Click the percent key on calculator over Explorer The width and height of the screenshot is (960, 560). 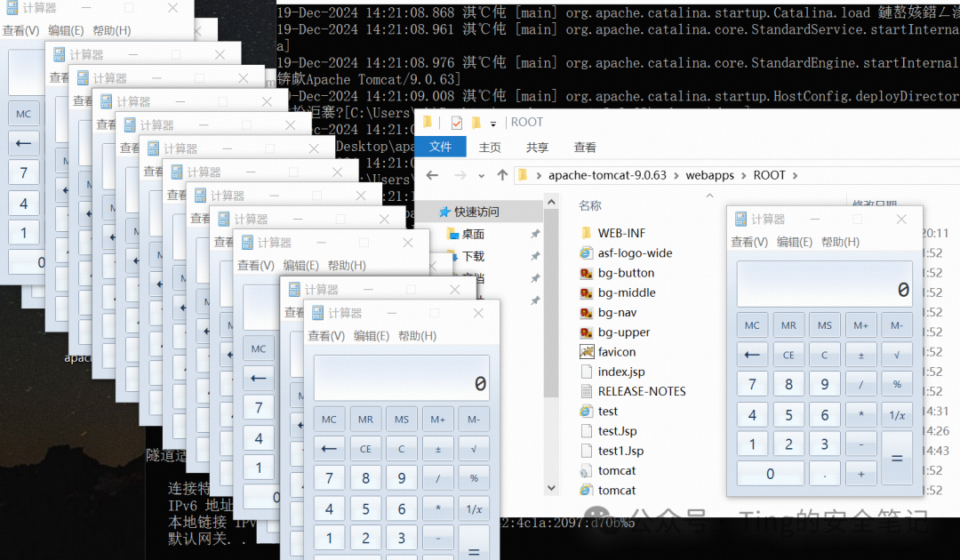(x=897, y=384)
